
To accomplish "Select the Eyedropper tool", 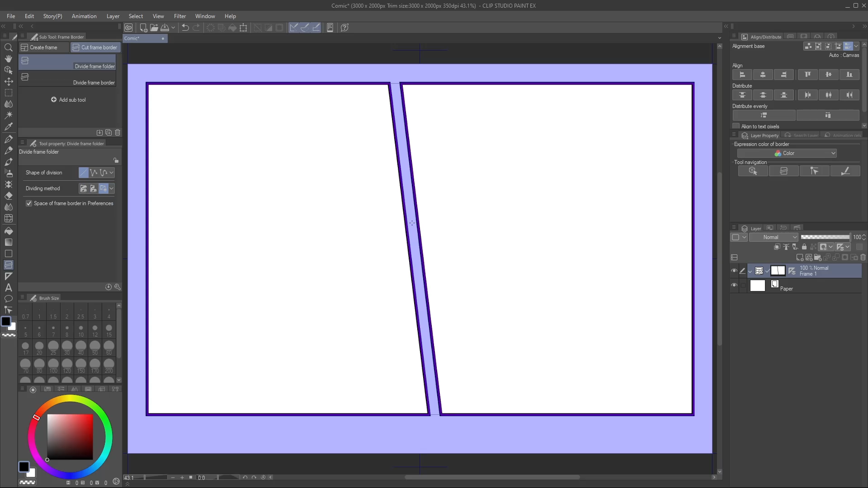I will tap(8, 127).
